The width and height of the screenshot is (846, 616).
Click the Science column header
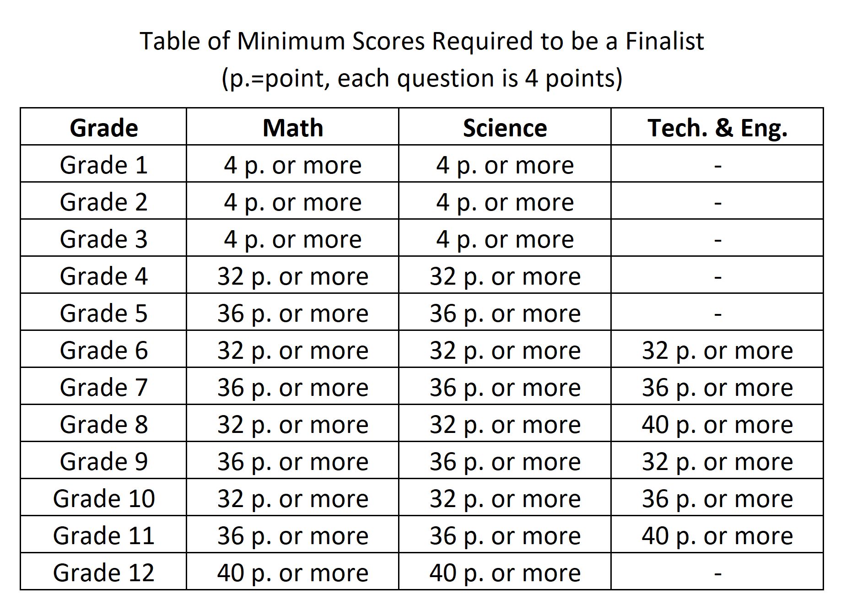pyautogui.click(x=505, y=128)
